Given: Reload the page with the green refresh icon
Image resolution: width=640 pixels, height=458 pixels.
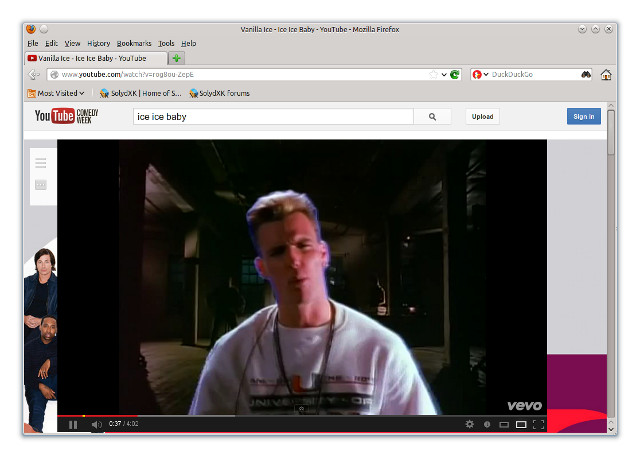Looking at the screenshot, I should [455, 75].
